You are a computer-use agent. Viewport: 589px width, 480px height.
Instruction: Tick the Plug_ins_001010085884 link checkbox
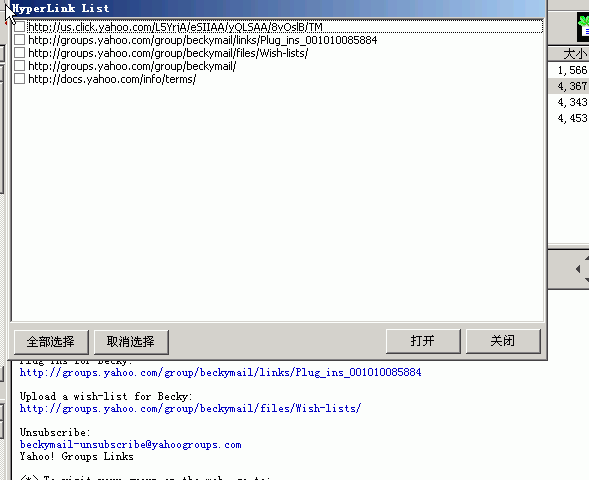pyautogui.click(x=20, y=40)
